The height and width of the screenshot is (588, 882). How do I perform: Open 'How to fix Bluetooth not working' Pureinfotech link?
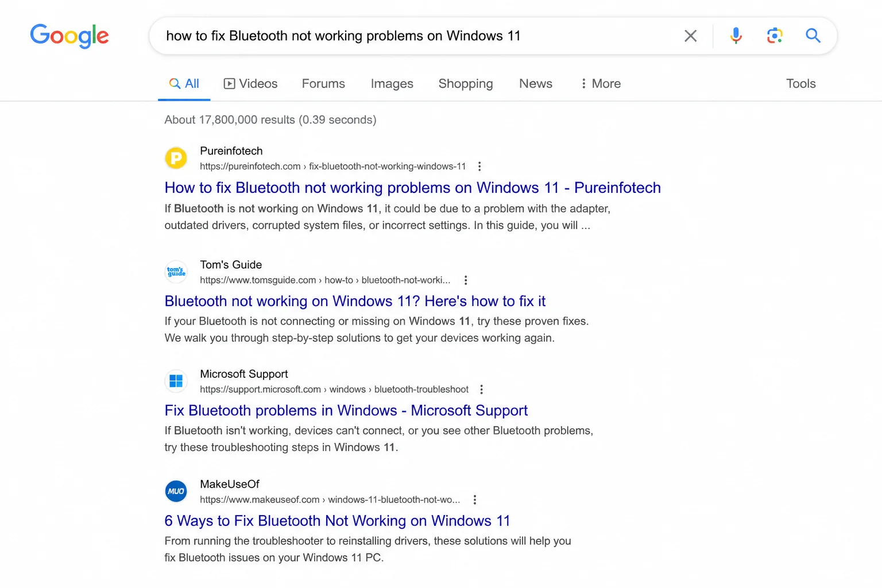[412, 188]
